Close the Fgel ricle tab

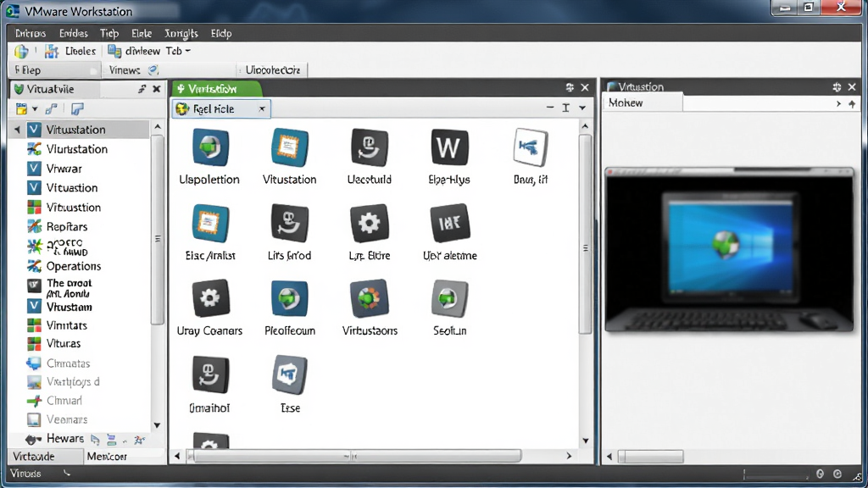pyautogui.click(x=262, y=109)
